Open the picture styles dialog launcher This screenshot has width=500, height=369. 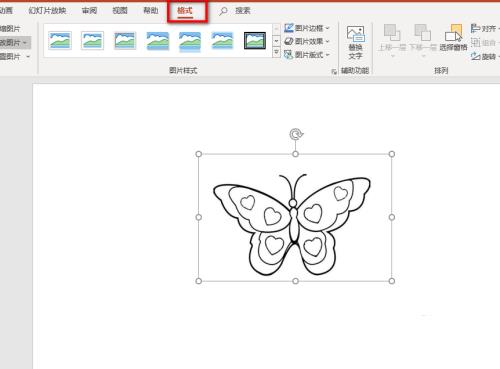coord(334,71)
